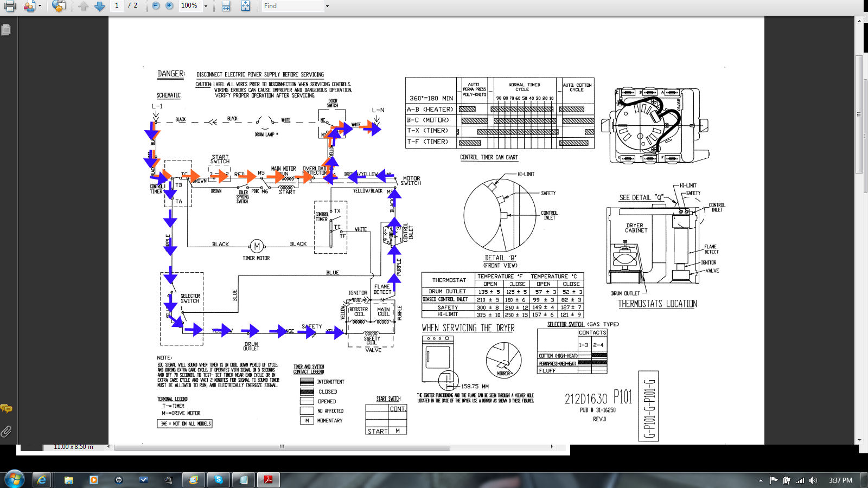Click the previous page up arrow

83,6
